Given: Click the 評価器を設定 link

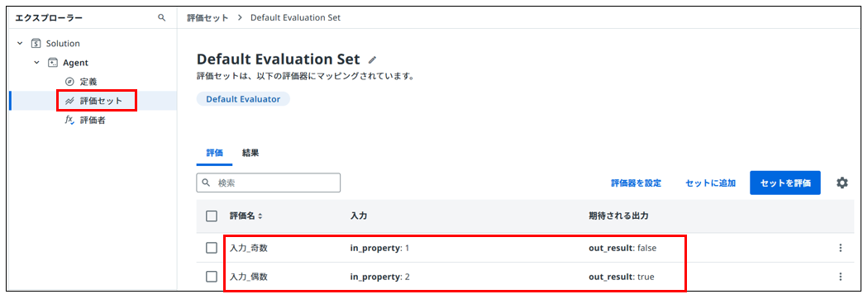Looking at the screenshot, I should tap(636, 183).
